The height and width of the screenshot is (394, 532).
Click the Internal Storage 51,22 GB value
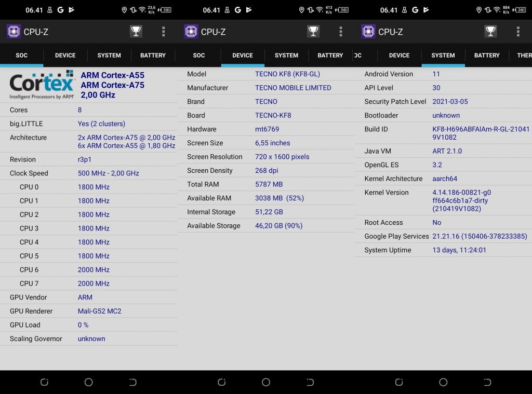pos(269,212)
